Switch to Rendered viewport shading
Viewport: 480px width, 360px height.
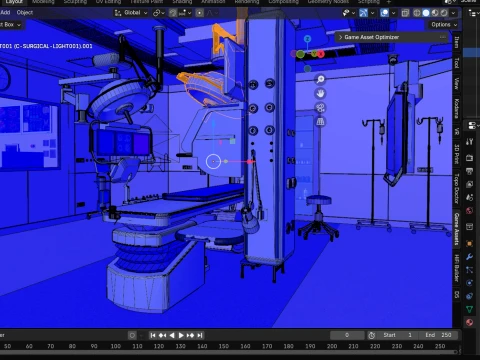444,13
